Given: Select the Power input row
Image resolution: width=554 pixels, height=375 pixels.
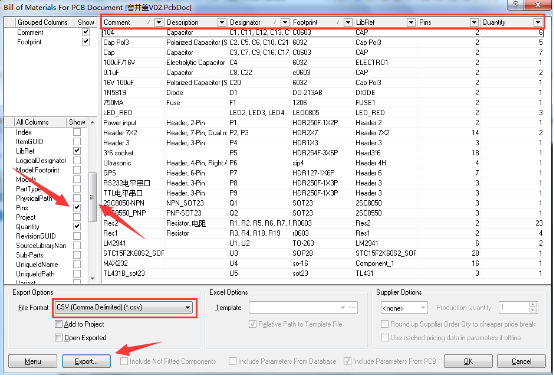Looking at the screenshot, I should pyautogui.click(x=323, y=123).
